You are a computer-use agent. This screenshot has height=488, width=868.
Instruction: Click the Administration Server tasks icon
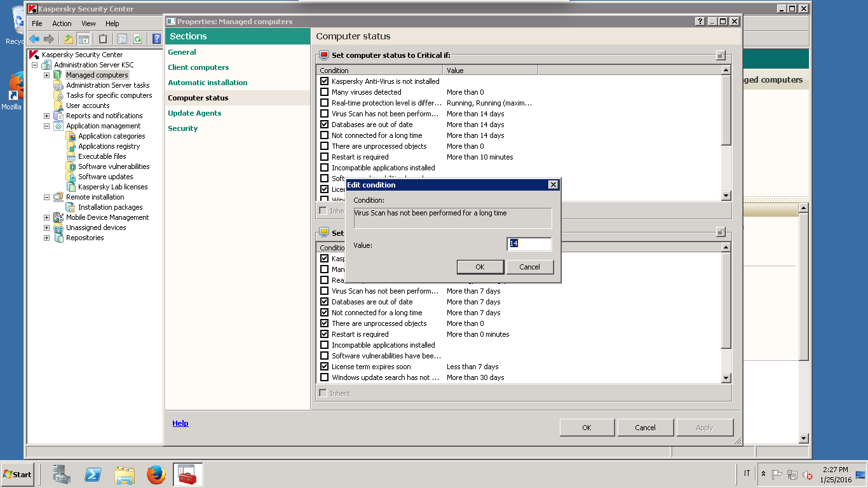coord(58,85)
